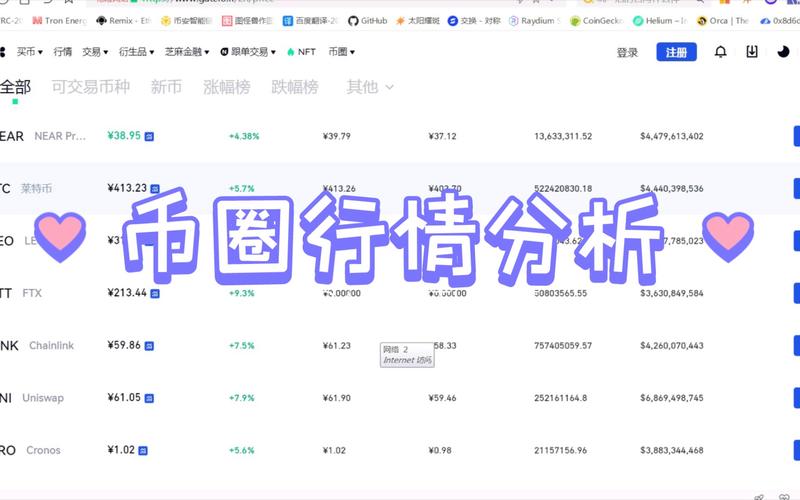Click the blue icon beside Uniswap price ¥61.05
This screenshot has height=500, width=800.
pos(149,398)
